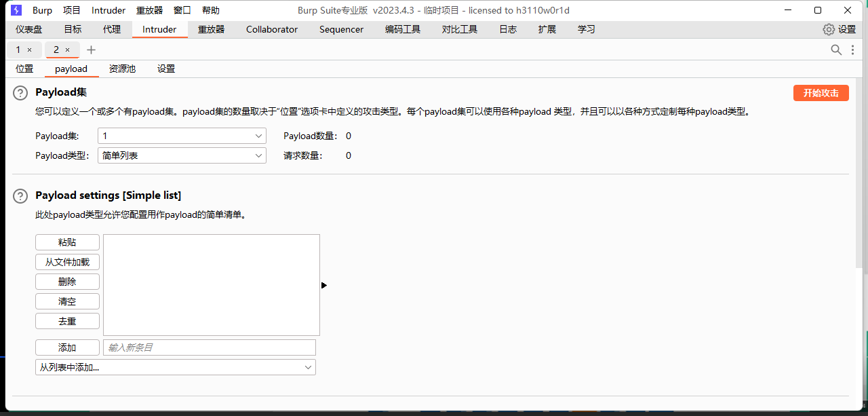The width and height of the screenshot is (868, 416).
Task: Focus the 输入新条目 input field
Action: (x=210, y=347)
